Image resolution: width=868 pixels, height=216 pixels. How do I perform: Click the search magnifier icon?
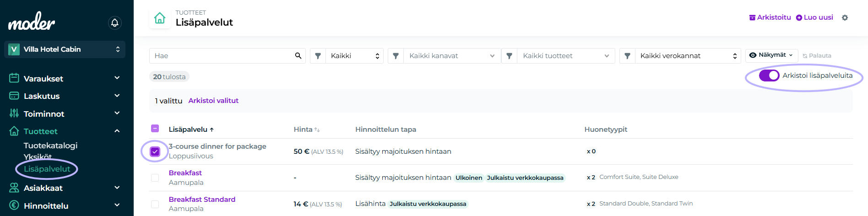tap(298, 56)
